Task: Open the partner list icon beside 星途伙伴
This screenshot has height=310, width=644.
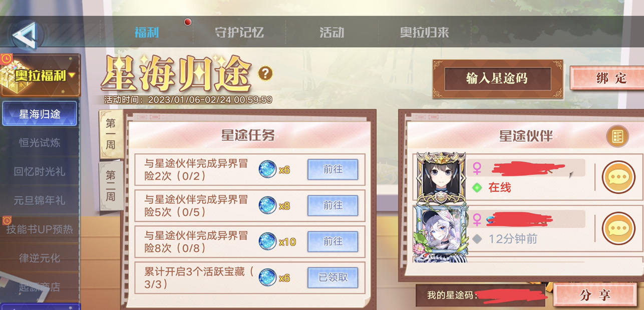Action: pos(617,136)
